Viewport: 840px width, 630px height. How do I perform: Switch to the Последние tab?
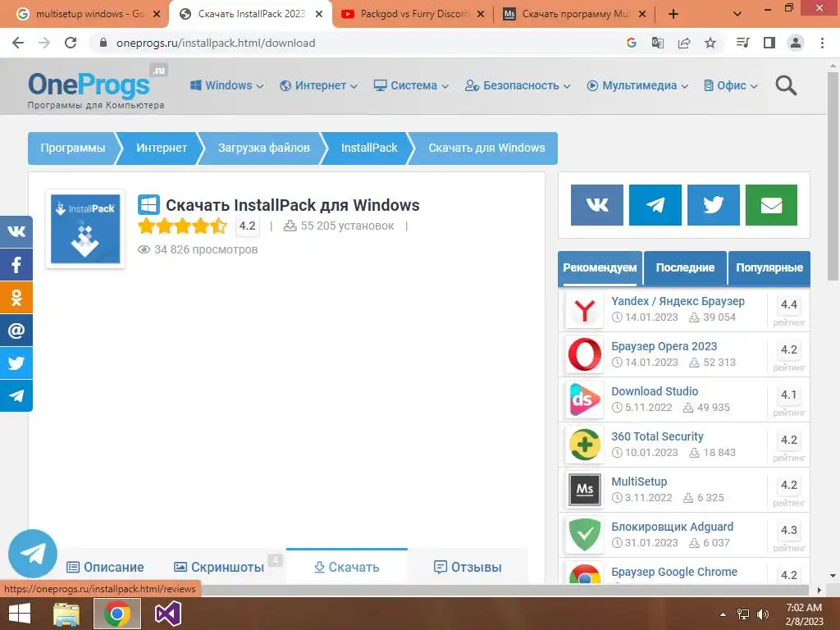685,268
